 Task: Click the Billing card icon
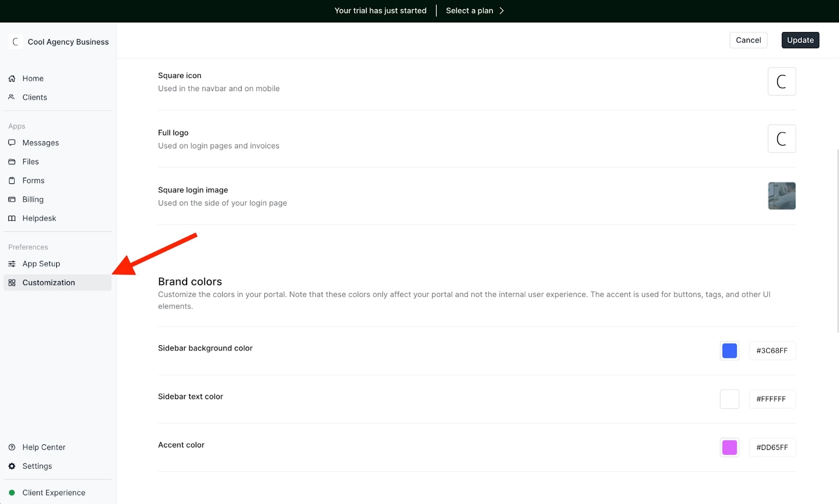click(x=12, y=200)
